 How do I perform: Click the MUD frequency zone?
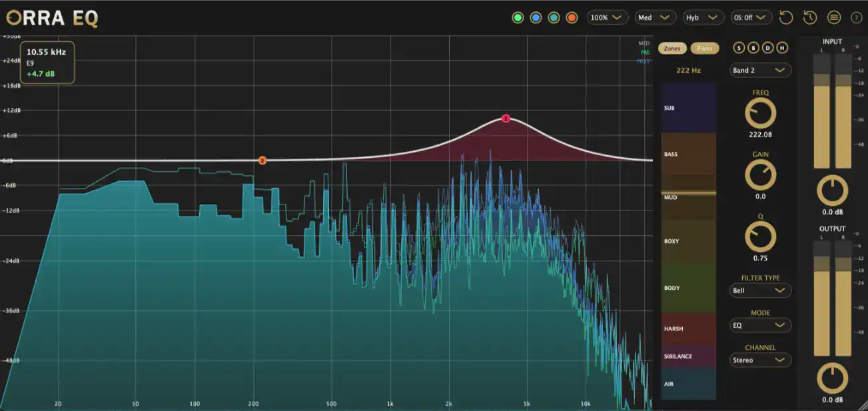pos(689,197)
